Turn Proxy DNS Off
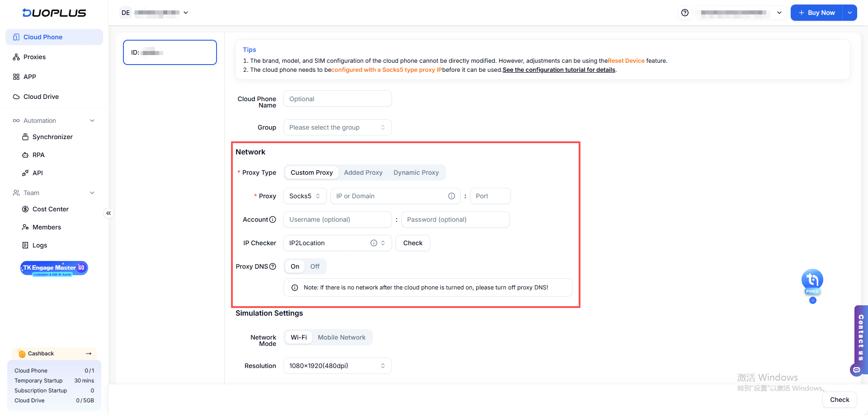868x415 pixels. coord(315,266)
